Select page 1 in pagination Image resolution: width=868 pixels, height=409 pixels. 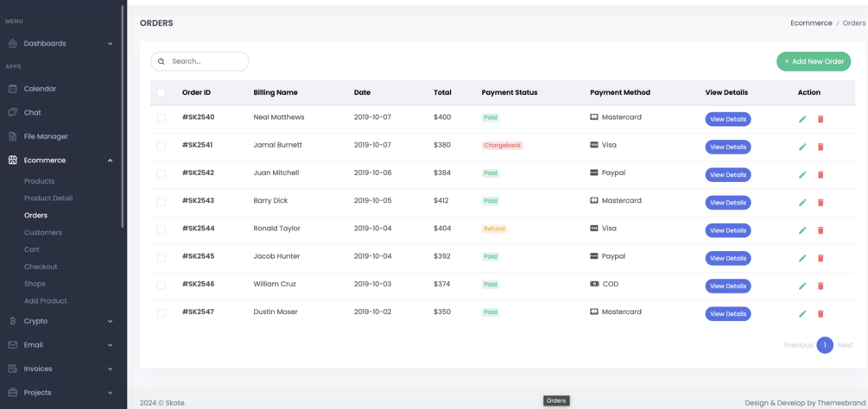pos(825,345)
